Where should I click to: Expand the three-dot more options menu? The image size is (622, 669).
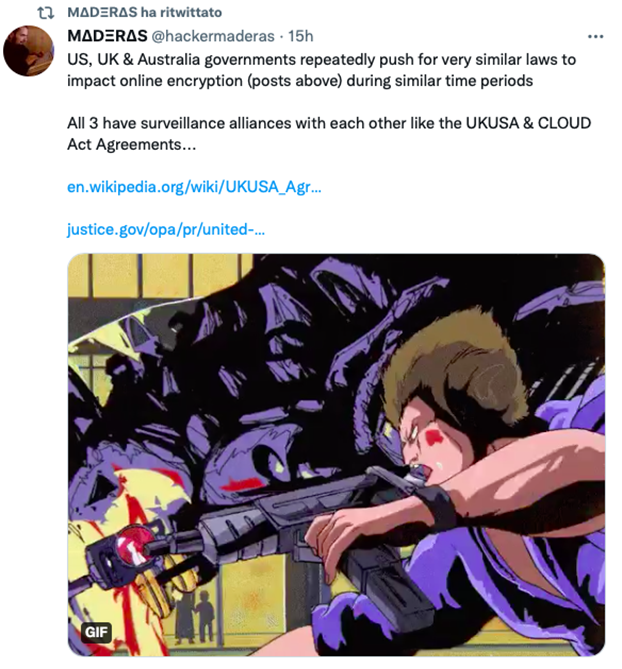[595, 37]
